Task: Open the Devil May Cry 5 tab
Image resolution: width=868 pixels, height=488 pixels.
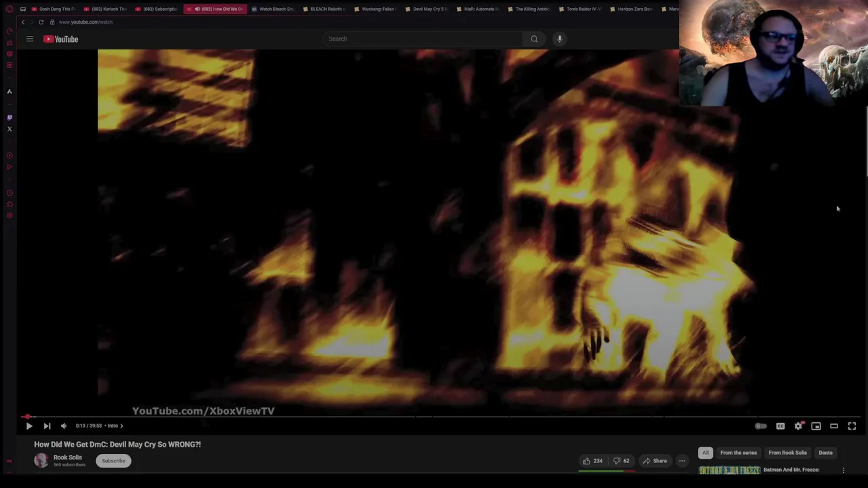Action: [427, 9]
